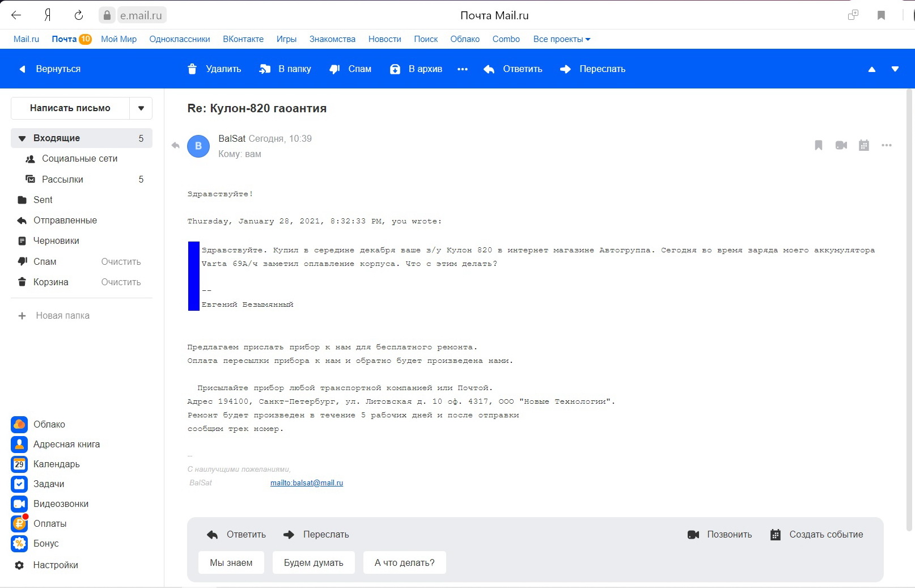The image size is (915, 588).
Task: Go to the previous email with the up arrow
Action: pos(871,69)
